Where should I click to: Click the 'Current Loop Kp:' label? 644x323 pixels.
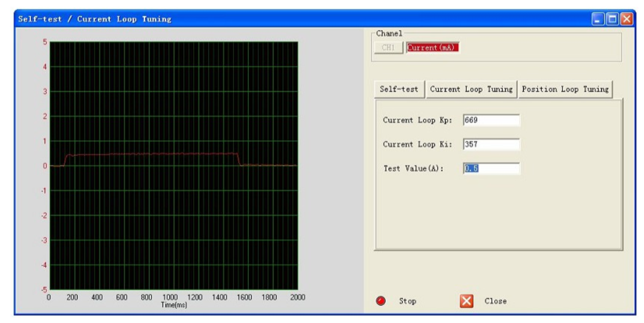coord(417,120)
